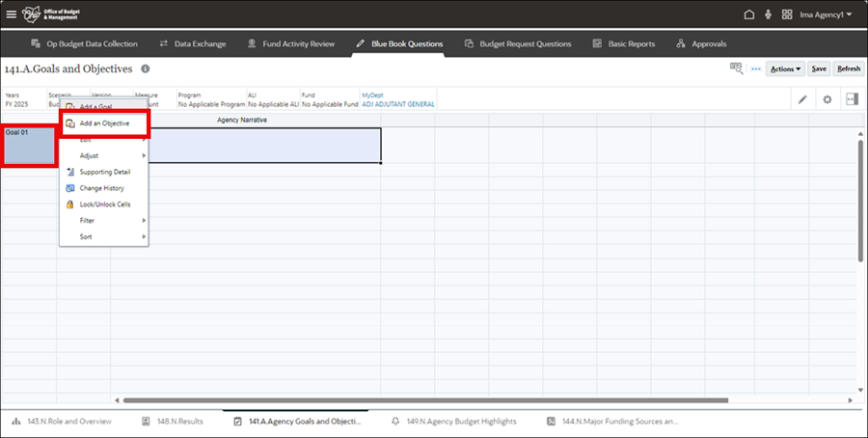Expand the Sort submenu
The width and height of the screenshot is (868, 438).
104,236
